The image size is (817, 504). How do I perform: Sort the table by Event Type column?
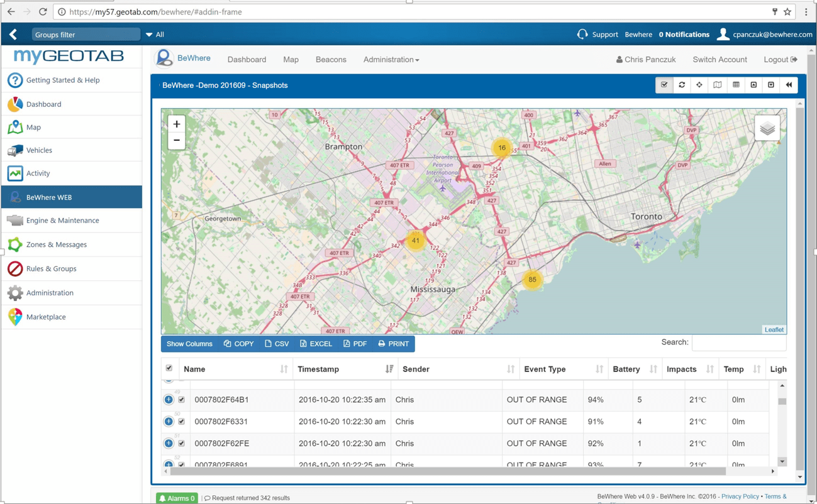tap(564, 370)
